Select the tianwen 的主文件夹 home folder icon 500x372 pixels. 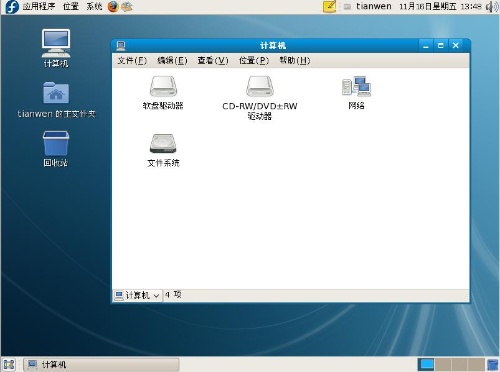coord(56,93)
